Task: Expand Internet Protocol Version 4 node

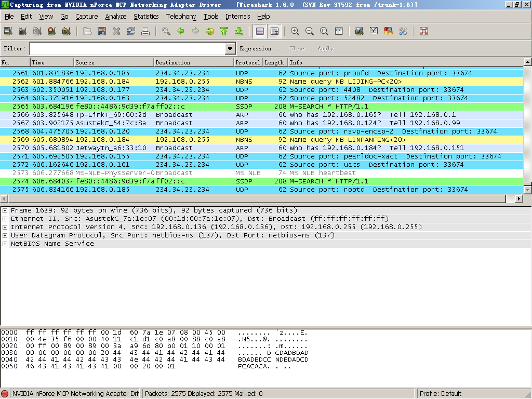Action: click(x=5, y=228)
